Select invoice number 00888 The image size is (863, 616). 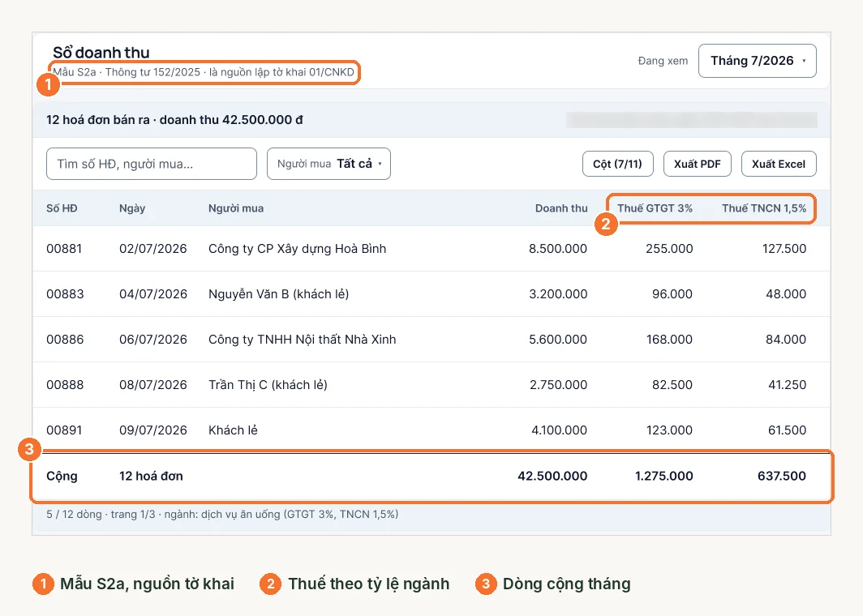click(x=65, y=385)
